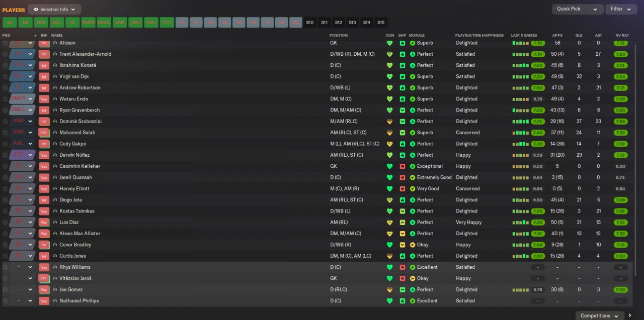Click Dominik Szoboszlai's sharpness icon

click(x=402, y=122)
